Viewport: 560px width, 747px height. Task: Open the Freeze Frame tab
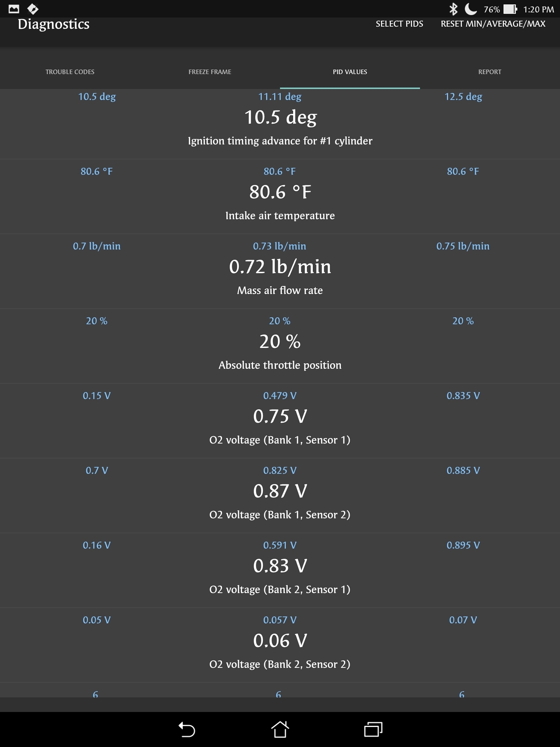click(210, 72)
